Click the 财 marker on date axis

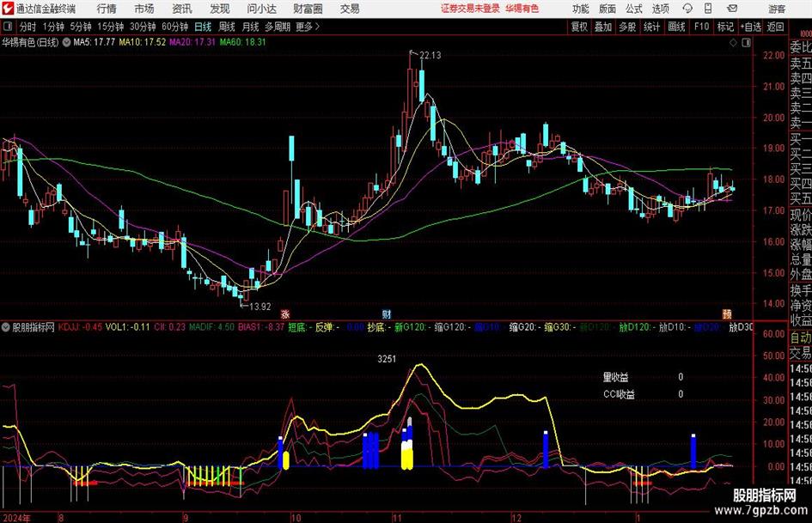(x=387, y=313)
